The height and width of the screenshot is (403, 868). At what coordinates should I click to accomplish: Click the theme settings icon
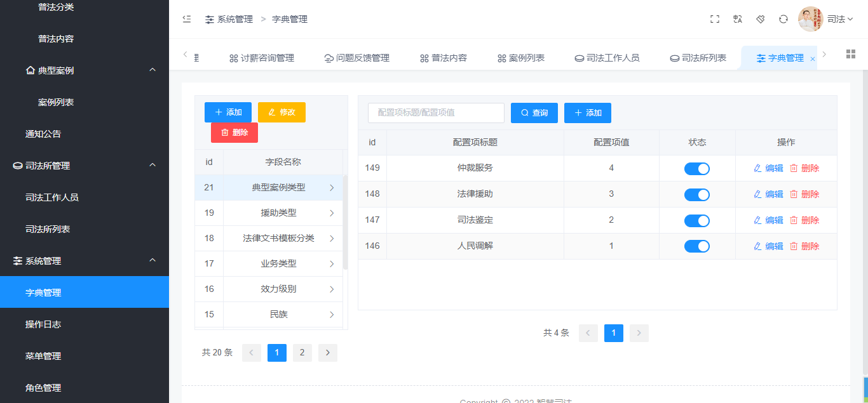(761, 19)
